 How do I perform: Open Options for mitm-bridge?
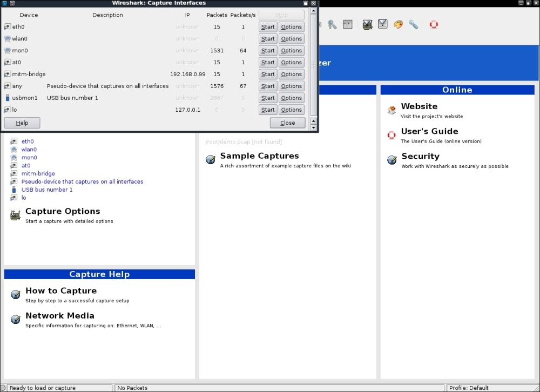[292, 74]
